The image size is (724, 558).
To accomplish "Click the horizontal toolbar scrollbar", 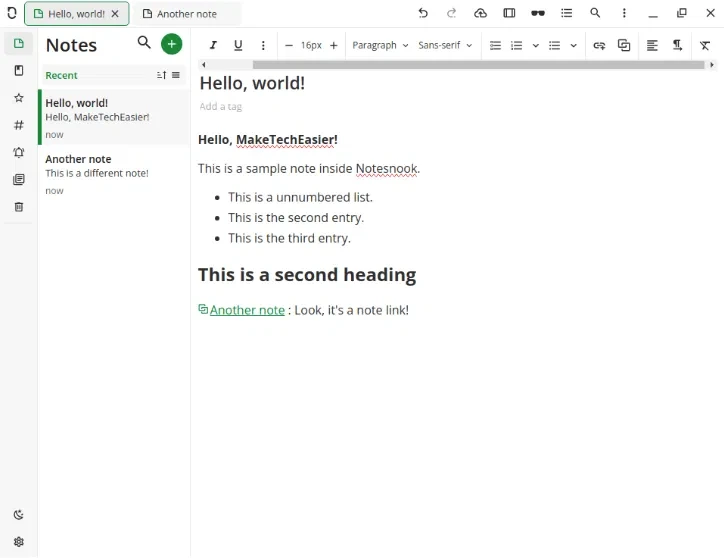I will click(478, 65).
